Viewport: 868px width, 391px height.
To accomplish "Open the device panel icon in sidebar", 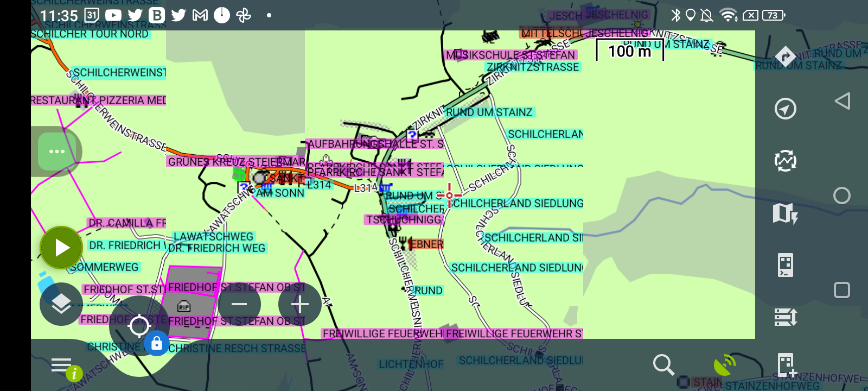I will coord(785,265).
